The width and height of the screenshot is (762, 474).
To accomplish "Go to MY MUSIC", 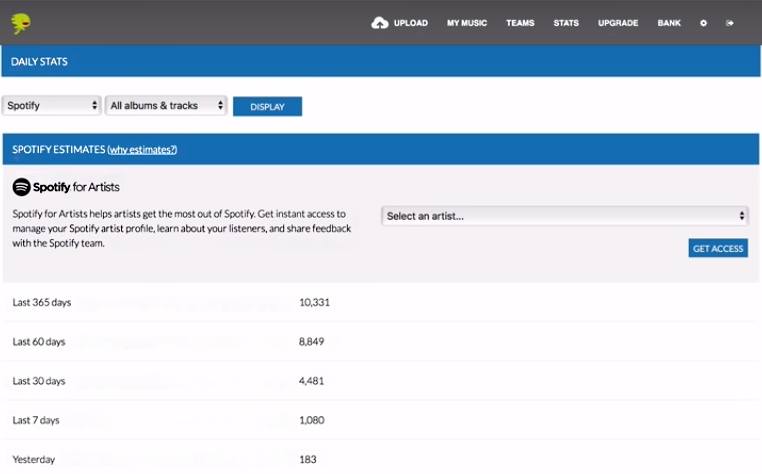I will [x=467, y=23].
